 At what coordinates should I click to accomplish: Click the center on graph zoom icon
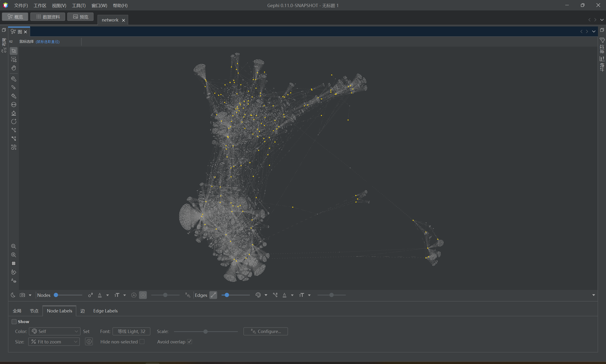click(14, 246)
